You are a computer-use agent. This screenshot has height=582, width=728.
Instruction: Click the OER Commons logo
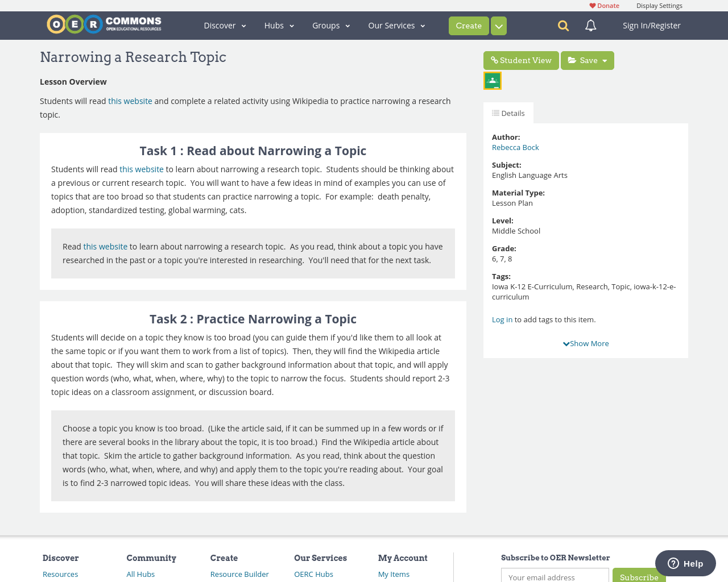[104, 23]
